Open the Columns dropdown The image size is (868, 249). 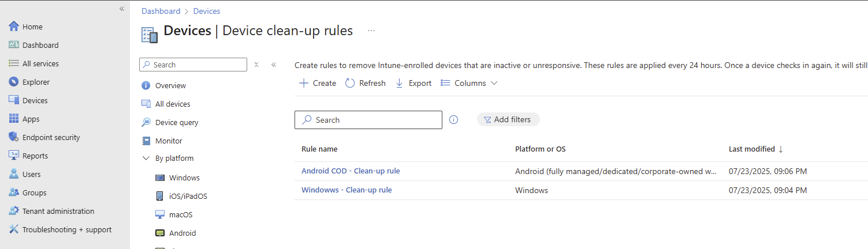pyautogui.click(x=469, y=83)
